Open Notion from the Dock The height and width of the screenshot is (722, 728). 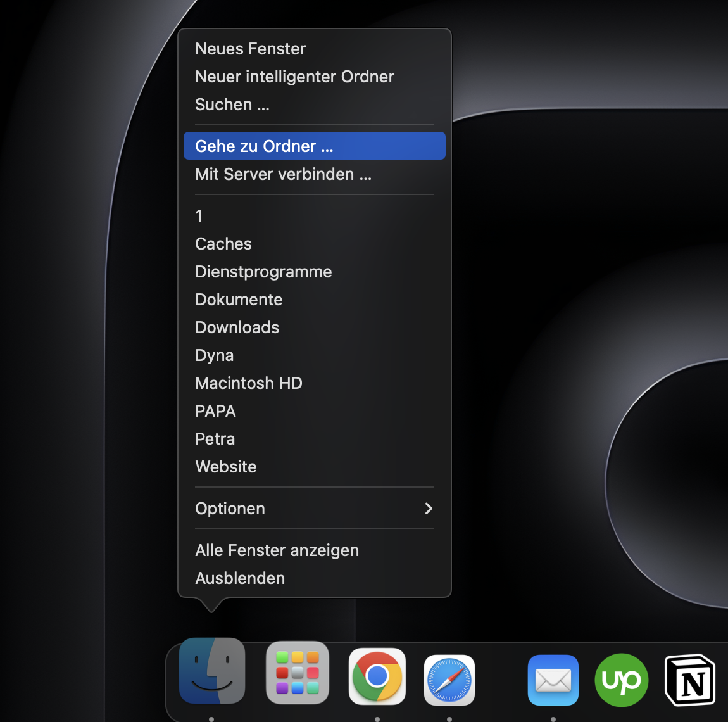pyautogui.click(x=689, y=680)
